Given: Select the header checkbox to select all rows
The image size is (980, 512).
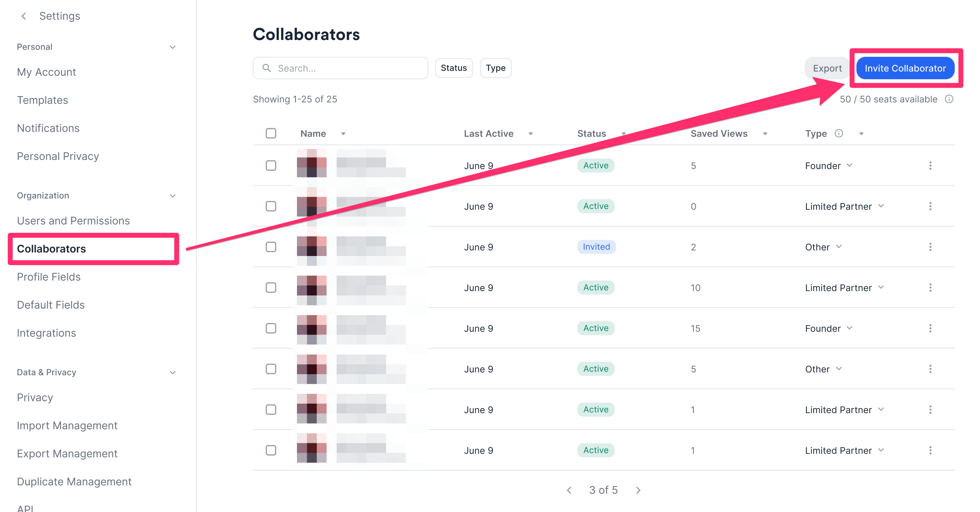Looking at the screenshot, I should pyautogui.click(x=271, y=133).
